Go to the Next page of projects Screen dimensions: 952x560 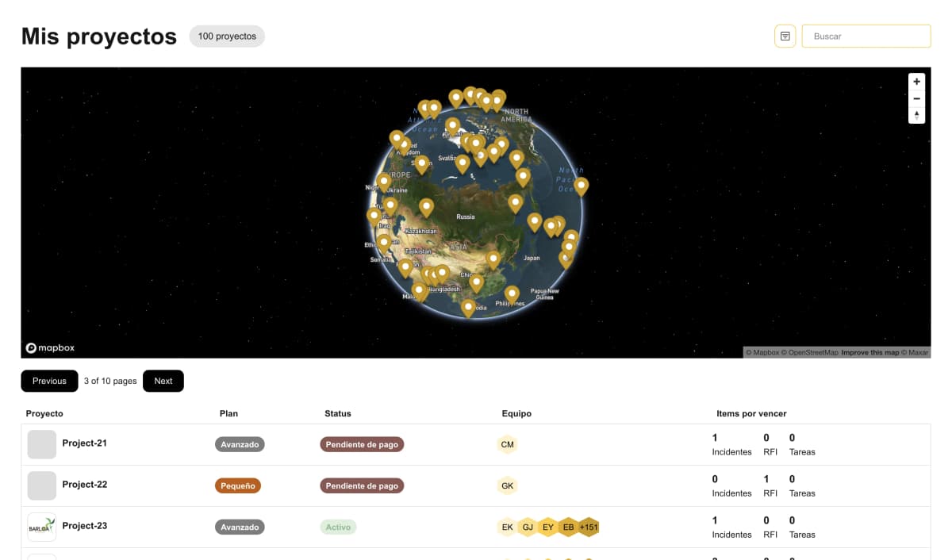click(x=163, y=381)
